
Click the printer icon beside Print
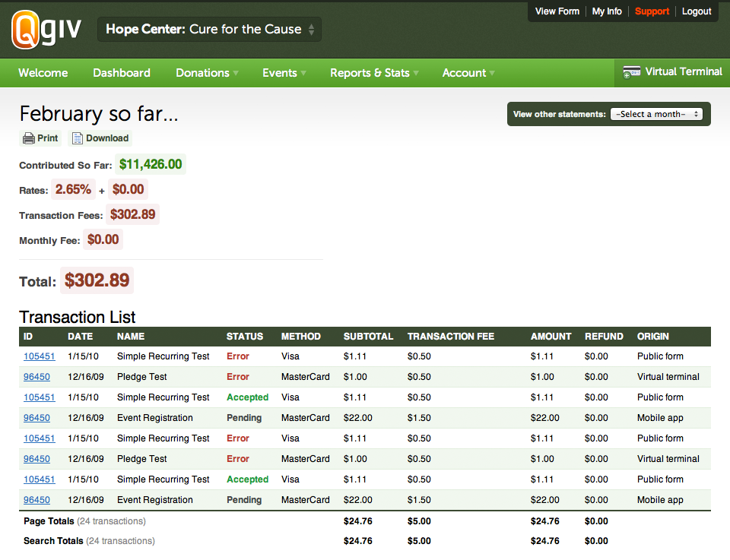point(29,138)
